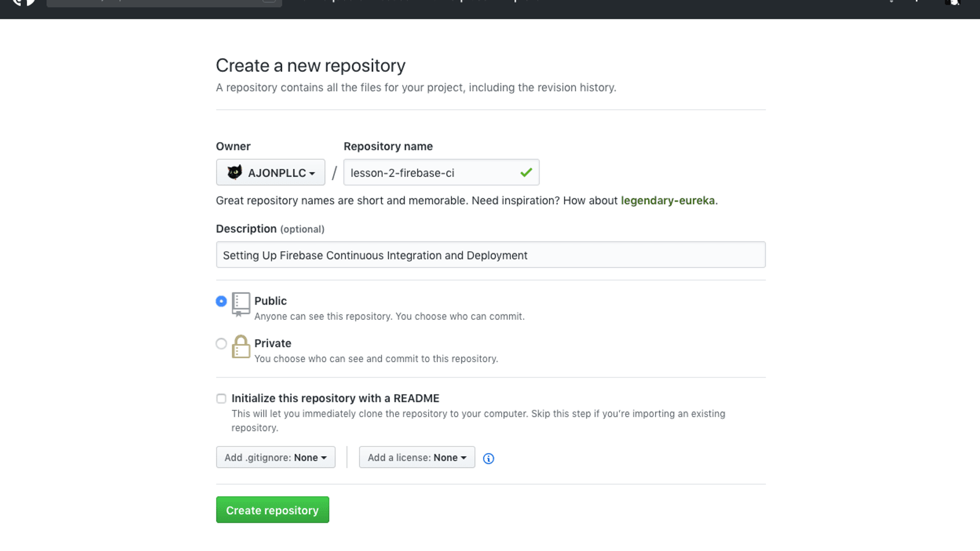Click the green checkmark in the repository name field
Viewport: 980px width, 551px height.
tap(526, 173)
